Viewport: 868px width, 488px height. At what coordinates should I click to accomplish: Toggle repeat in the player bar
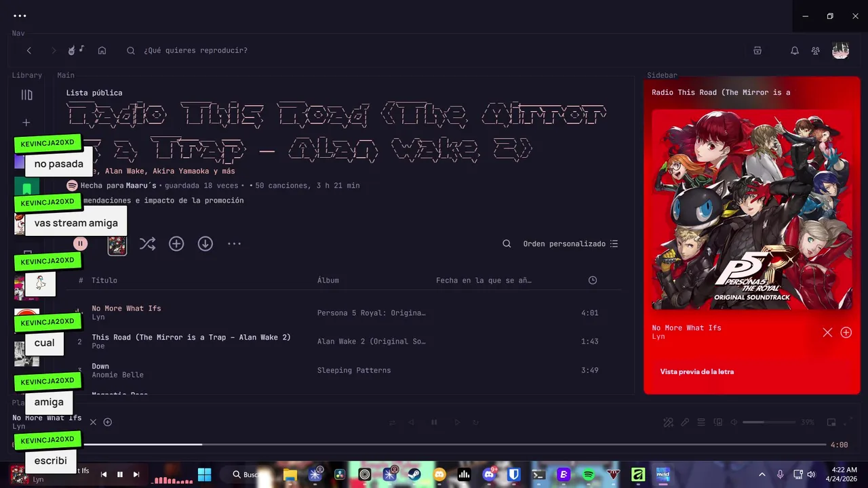pos(476,422)
